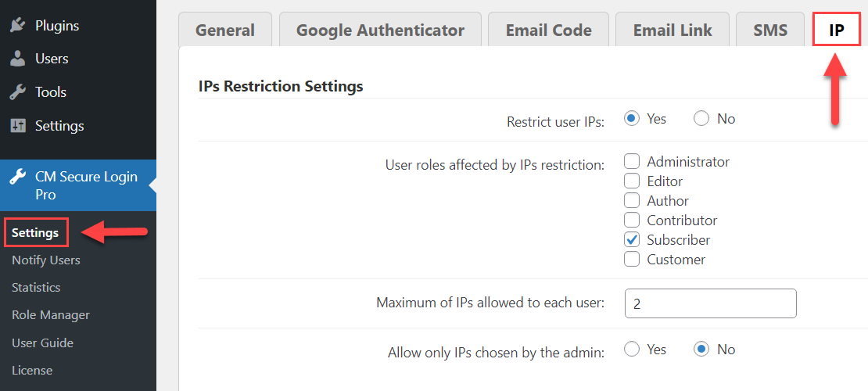Open the SMS tab
Screen dimensions: 868x391
770,30
